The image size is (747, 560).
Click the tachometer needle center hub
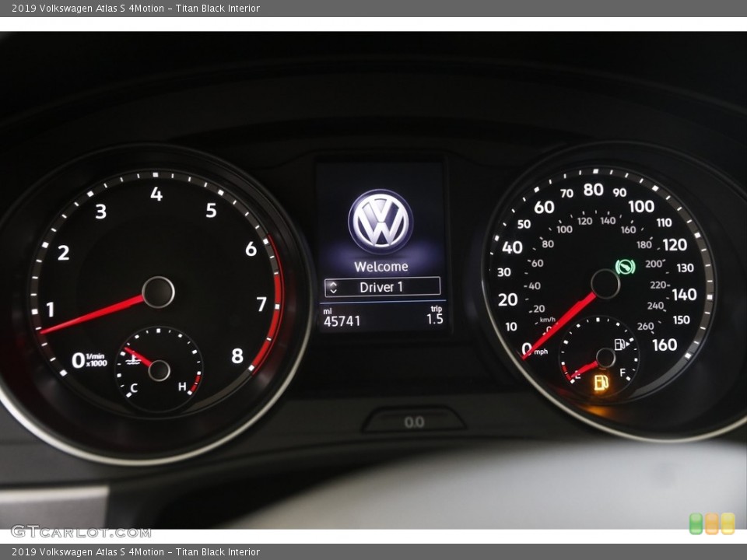coord(158,292)
